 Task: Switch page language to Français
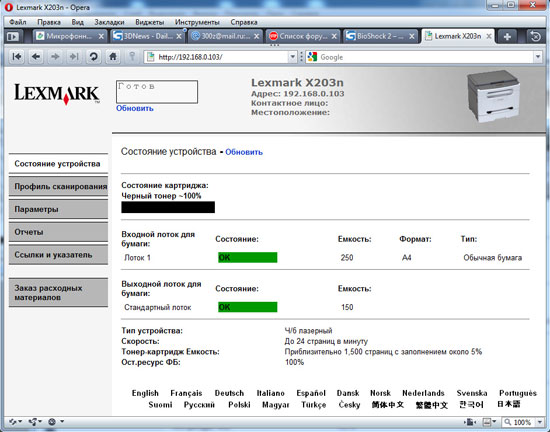coord(186,393)
